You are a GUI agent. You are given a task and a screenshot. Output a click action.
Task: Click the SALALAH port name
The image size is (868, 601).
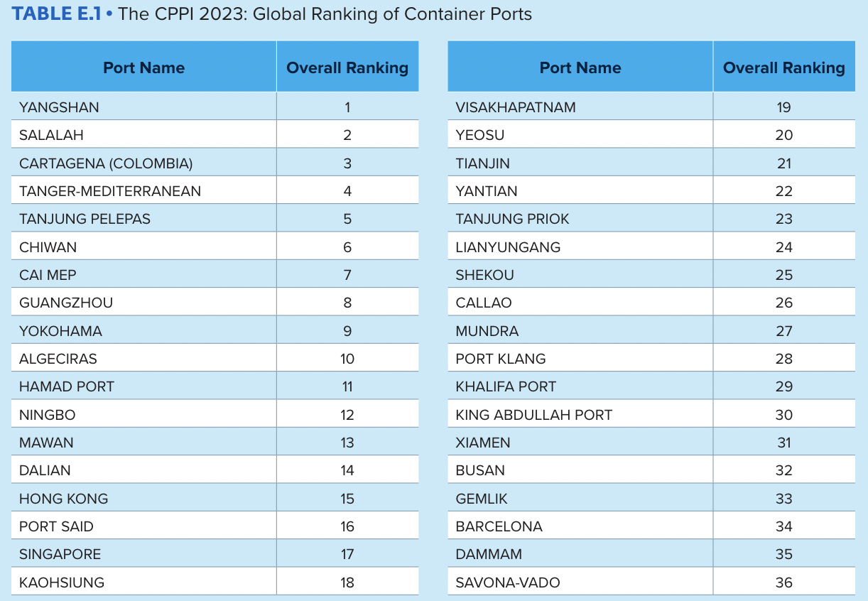click(52, 135)
